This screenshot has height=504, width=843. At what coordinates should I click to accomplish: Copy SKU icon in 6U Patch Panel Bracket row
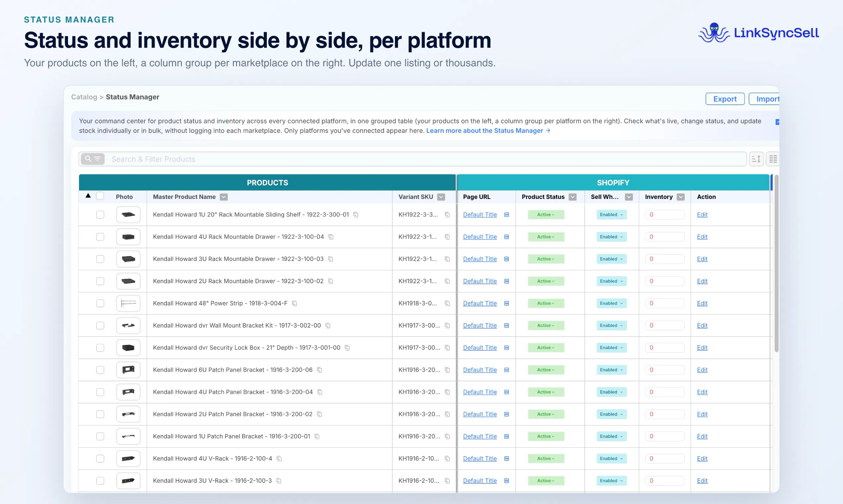point(447,370)
